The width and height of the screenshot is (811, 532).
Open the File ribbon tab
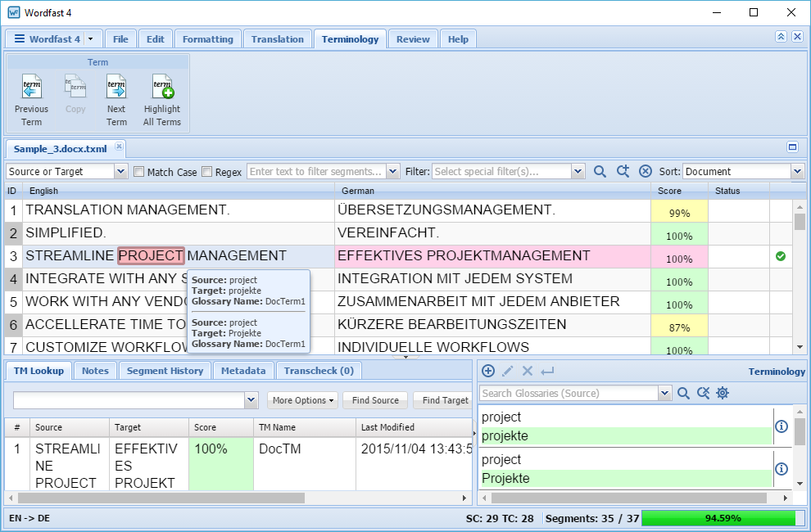[120, 39]
